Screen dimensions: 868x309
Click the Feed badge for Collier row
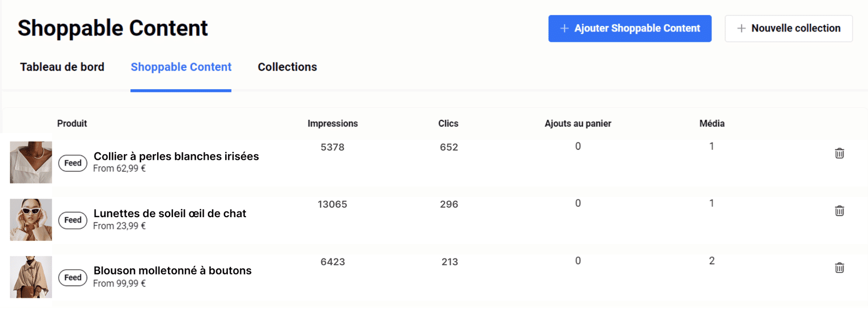pyautogui.click(x=73, y=163)
